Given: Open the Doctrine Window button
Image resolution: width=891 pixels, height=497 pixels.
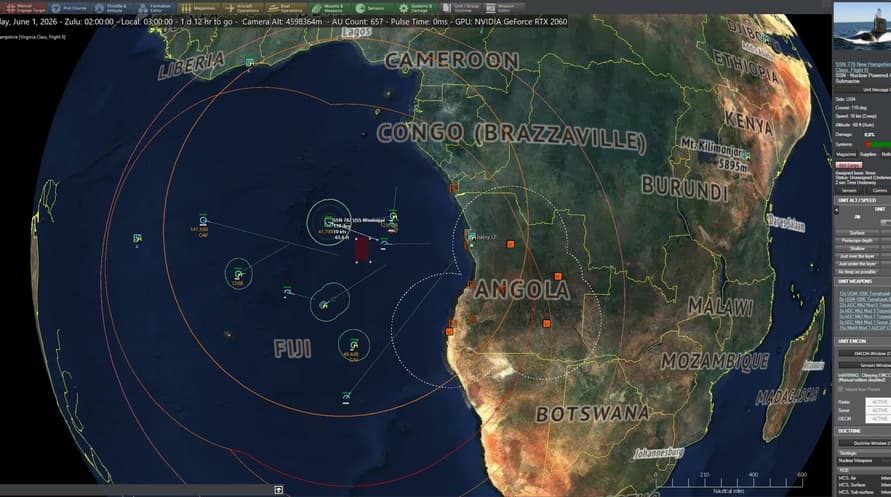Looking at the screenshot, I should (x=865, y=443).
